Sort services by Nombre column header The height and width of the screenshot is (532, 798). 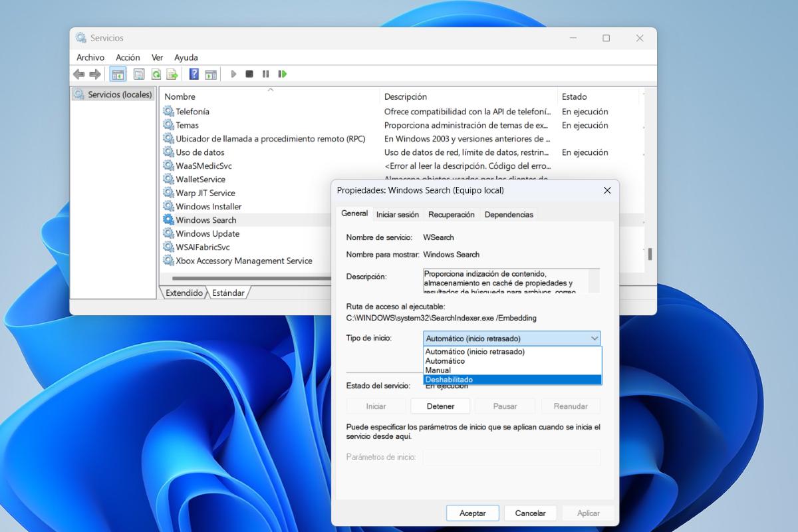tap(270, 96)
